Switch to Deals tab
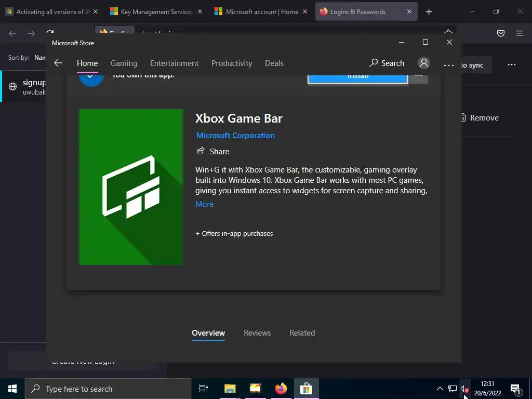Screen dimensions: 532x399 274,63
